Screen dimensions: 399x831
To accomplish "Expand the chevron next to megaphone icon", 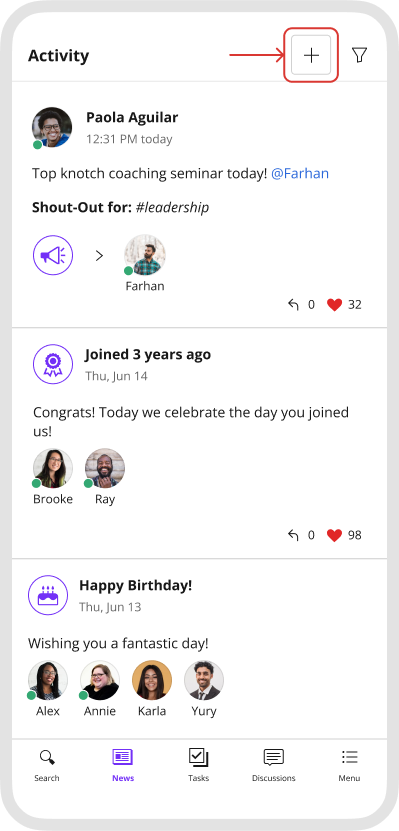I will coord(99,256).
